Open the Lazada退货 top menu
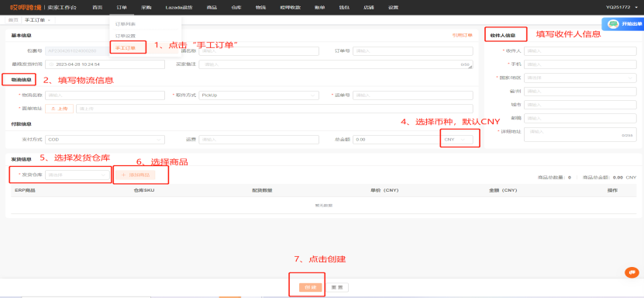 [x=177, y=8]
